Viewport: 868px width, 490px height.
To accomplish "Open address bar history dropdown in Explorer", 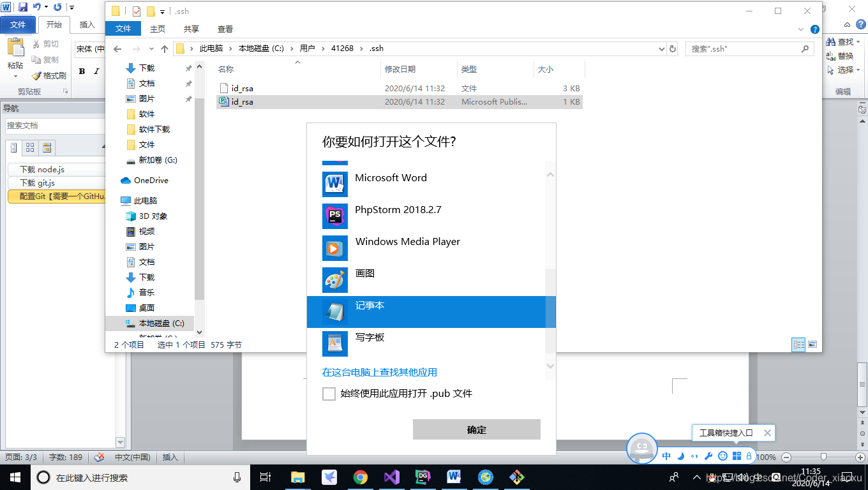I will [661, 48].
